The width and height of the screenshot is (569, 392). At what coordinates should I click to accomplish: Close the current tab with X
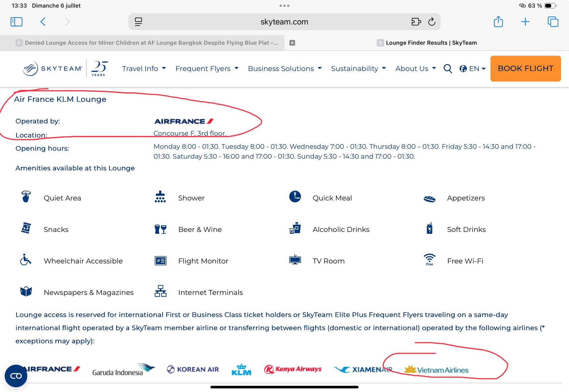click(x=292, y=43)
